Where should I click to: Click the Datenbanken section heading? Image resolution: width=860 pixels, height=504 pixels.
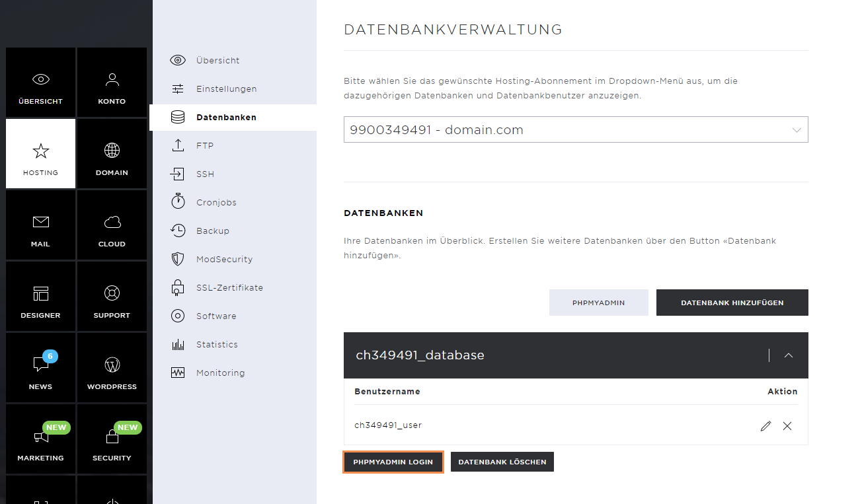(383, 213)
